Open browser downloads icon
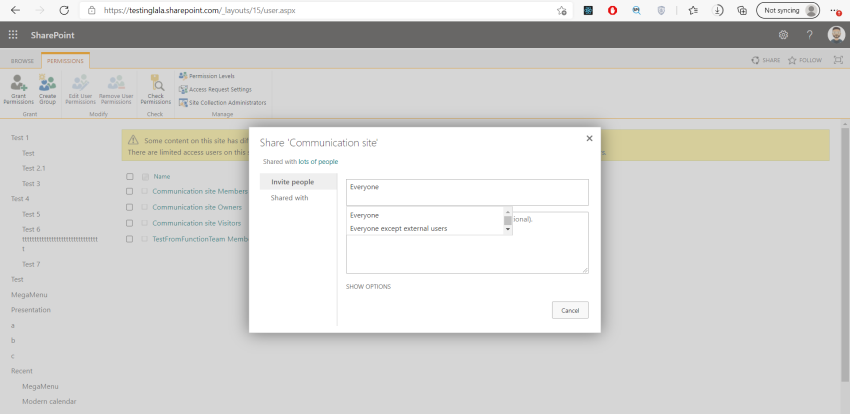 [x=718, y=10]
